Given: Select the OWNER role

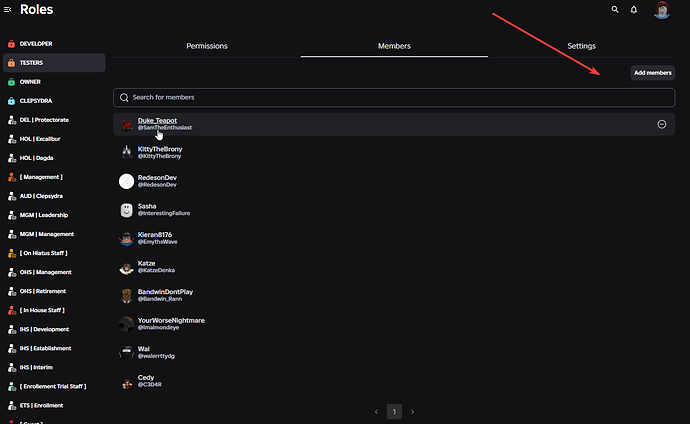Looking at the screenshot, I should tap(54, 82).
